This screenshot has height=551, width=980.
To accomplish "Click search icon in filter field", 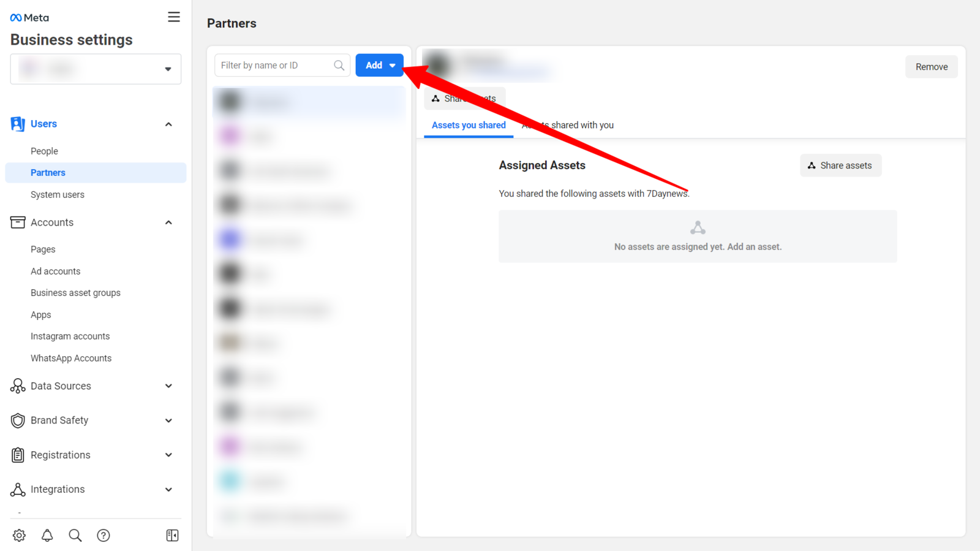I will click(x=339, y=65).
